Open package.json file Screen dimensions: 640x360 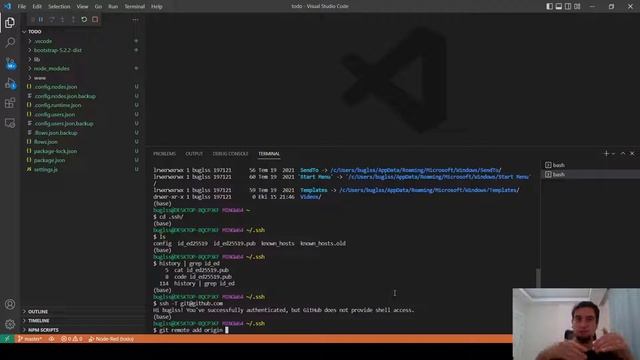pos(82,160)
